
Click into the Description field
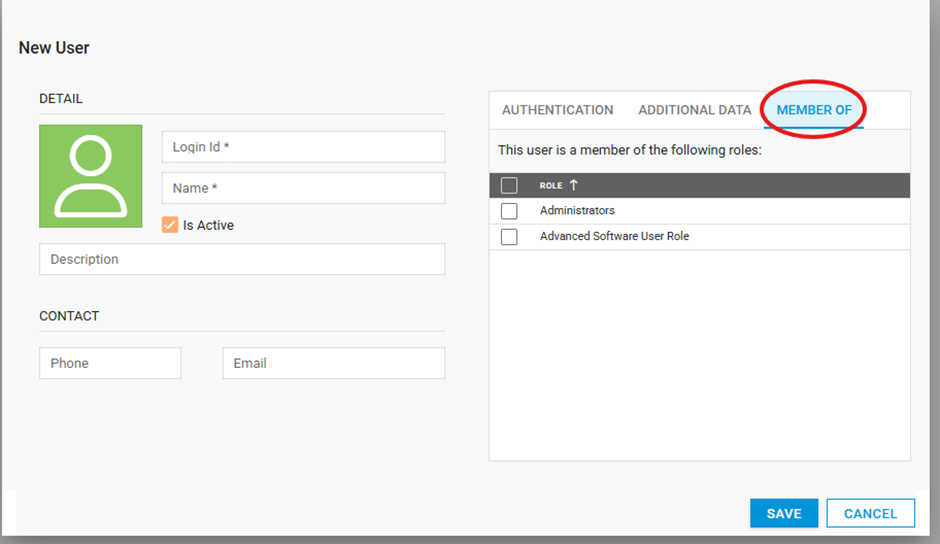coord(242,259)
